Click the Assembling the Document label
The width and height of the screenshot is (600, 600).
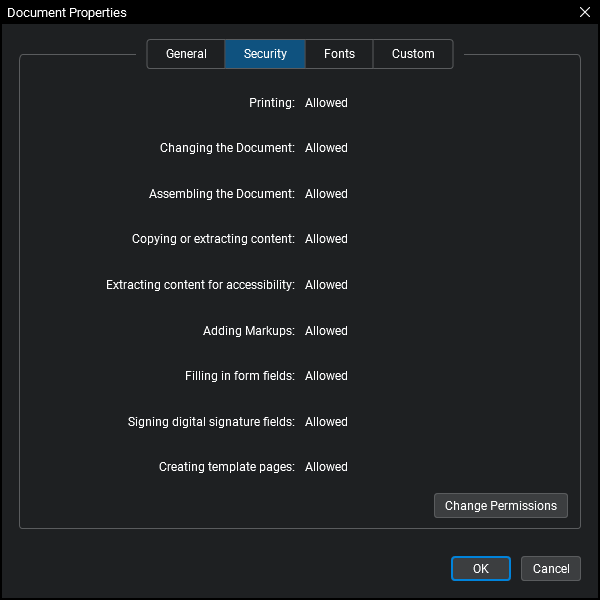(222, 194)
